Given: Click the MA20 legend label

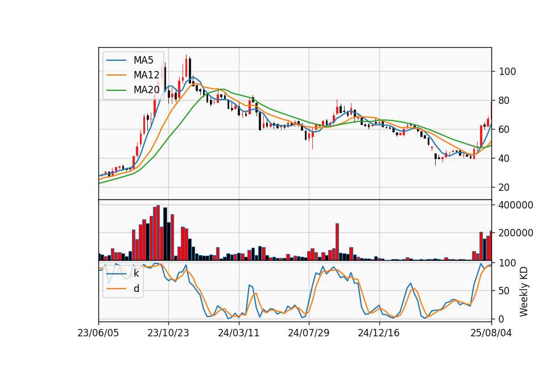Looking at the screenshot, I should 146,90.
